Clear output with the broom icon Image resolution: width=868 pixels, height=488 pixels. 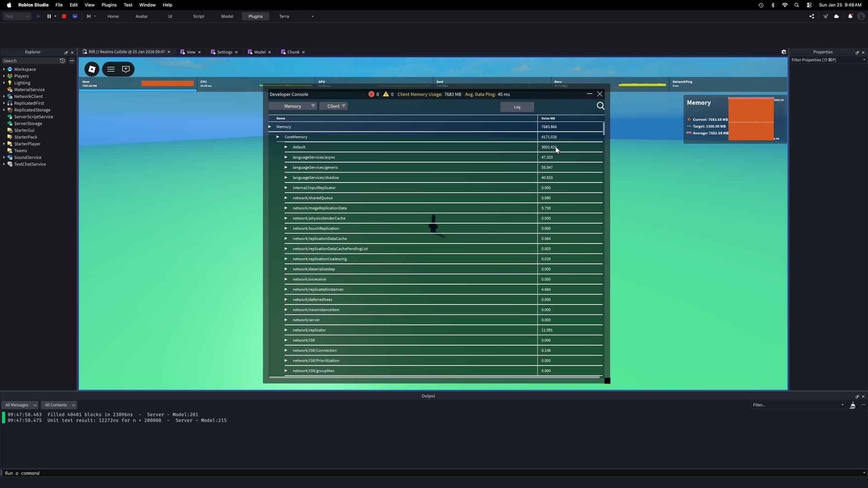click(852, 405)
